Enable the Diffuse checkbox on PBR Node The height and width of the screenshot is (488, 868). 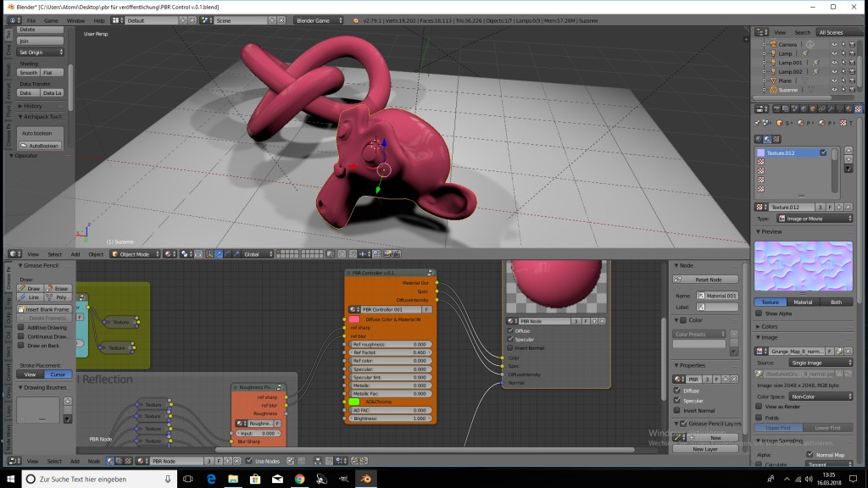point(509,331)
